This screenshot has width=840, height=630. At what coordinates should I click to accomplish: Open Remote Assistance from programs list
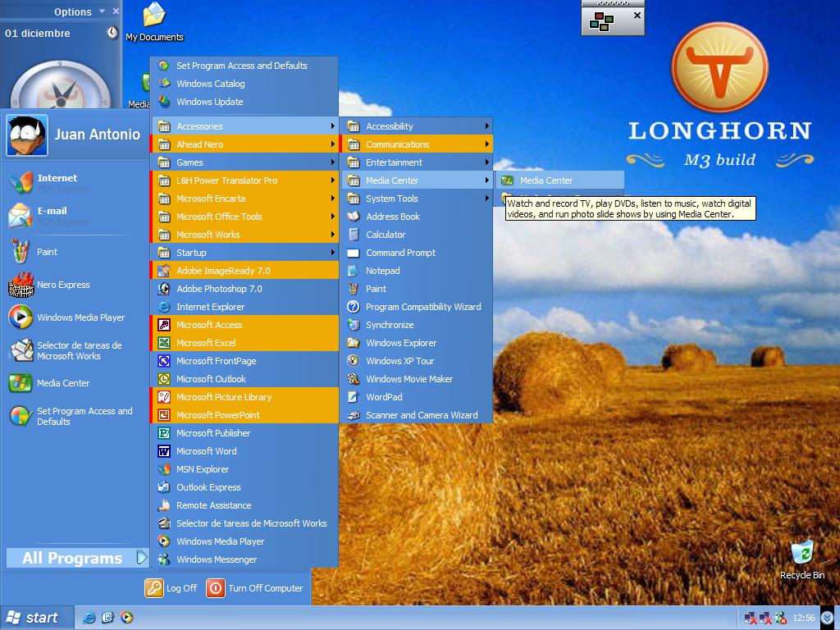(244, 505)
